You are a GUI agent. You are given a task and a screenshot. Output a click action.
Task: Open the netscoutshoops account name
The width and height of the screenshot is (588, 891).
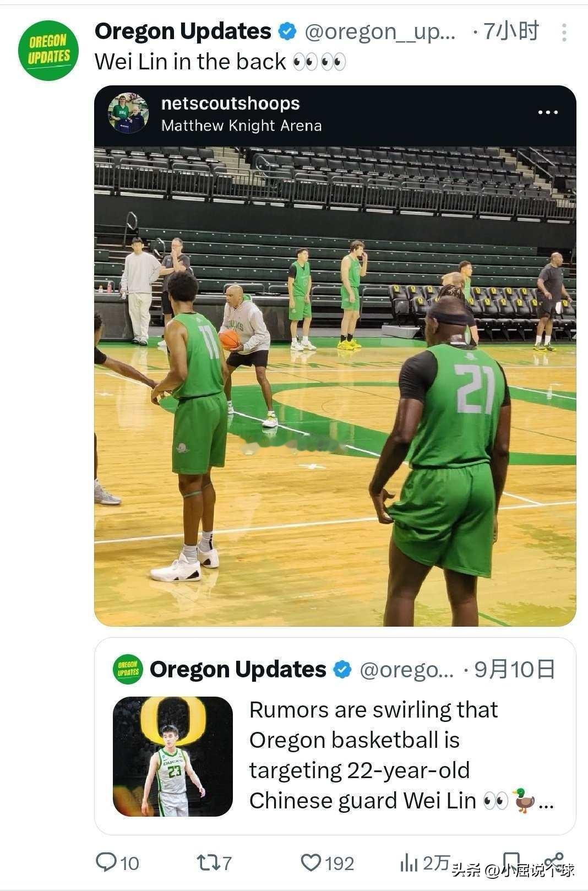click(x=230, y=103)
